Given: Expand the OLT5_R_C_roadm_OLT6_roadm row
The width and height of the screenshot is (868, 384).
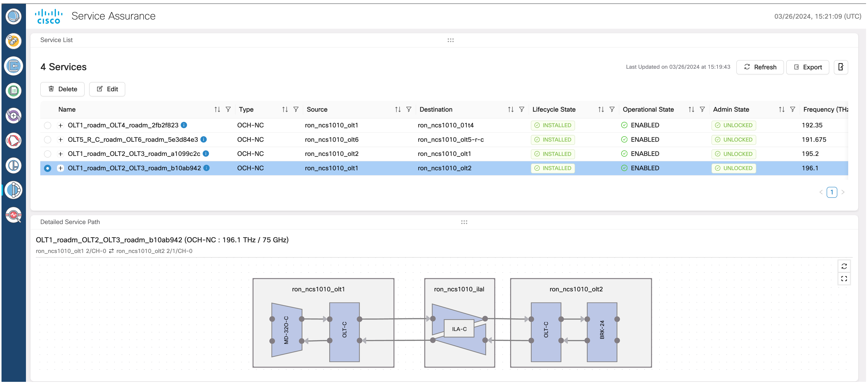Looking at the screenshot, I should (x=61, y=139).
